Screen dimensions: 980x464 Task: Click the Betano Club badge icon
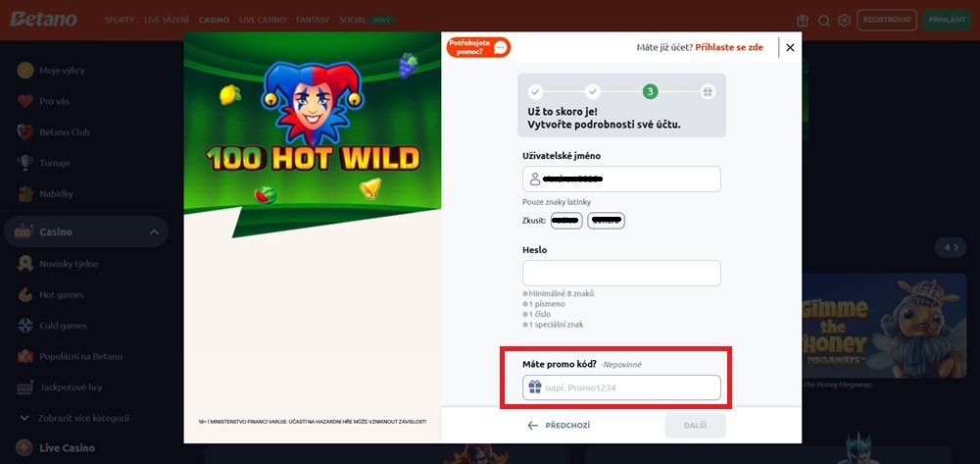[25, 132]
